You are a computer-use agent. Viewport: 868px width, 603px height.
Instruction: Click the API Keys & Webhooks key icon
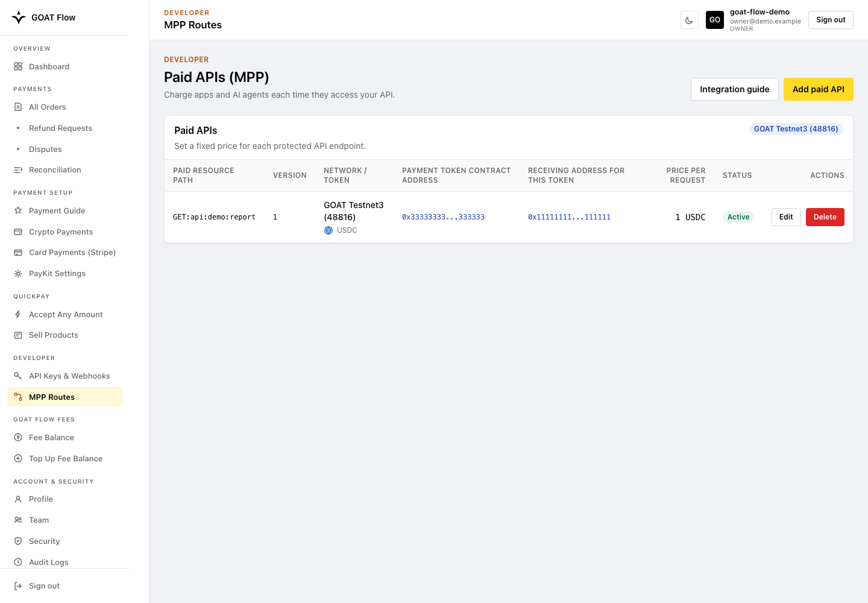[18, 376]
